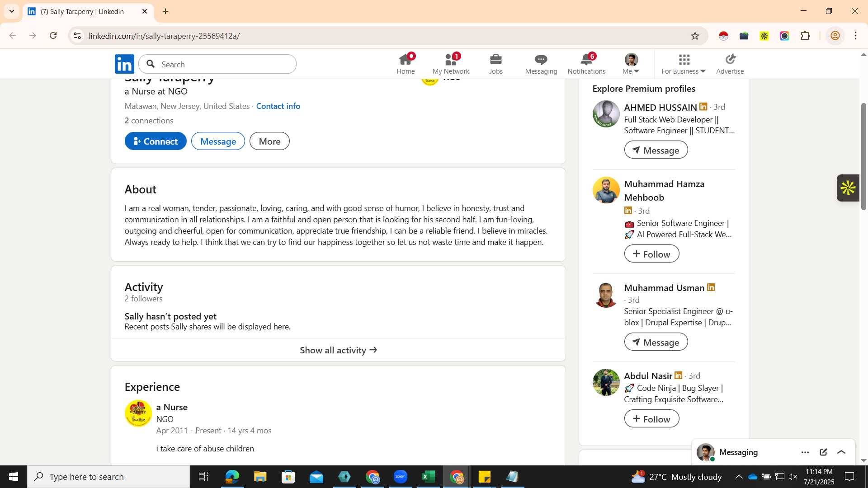Message Muhammad Usman

(656, 342)
